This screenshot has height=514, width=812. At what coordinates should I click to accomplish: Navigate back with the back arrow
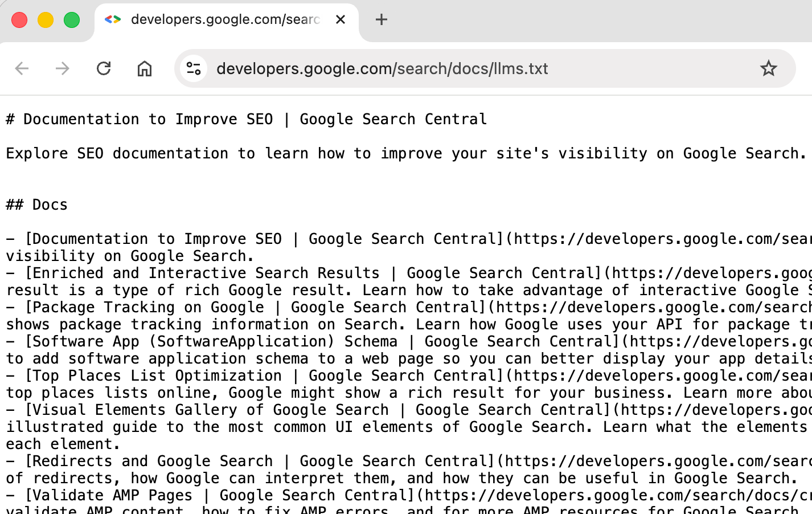tap(22, 68)
